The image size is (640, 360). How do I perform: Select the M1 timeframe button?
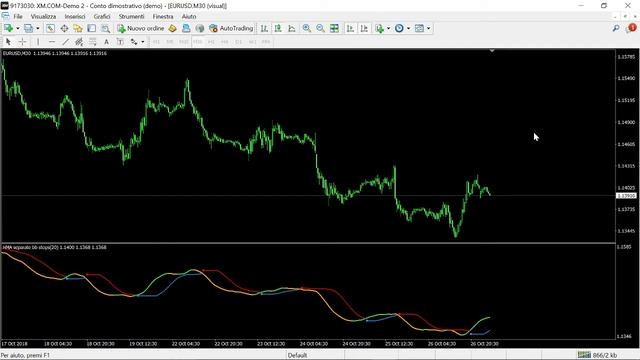(x=156, y=42)
